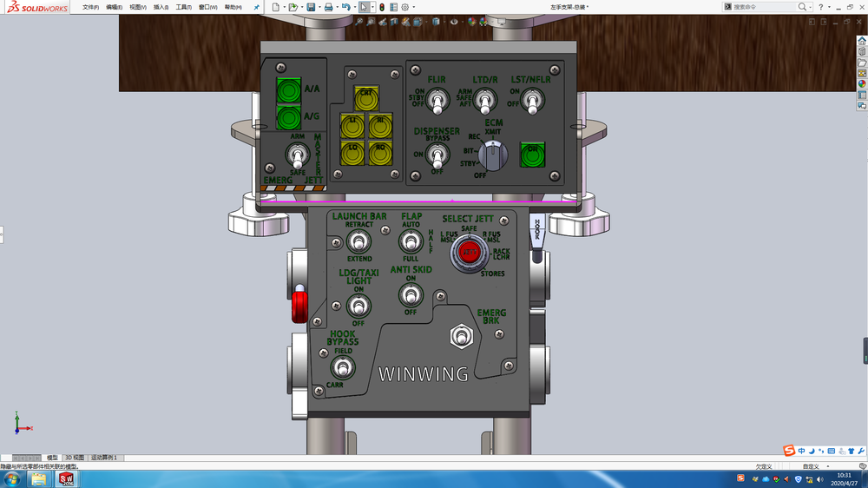
Task: Open the Options gear icon
Action: click(x=405, y=7)
